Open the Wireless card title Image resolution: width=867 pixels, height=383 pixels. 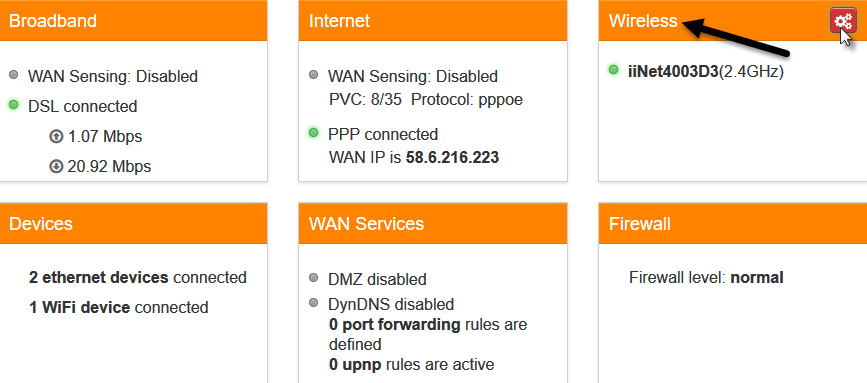[x=643, y=21]
